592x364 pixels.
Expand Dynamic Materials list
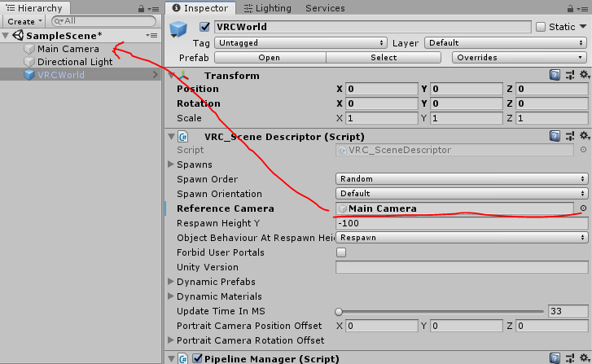pyautogui.click(x=171, y=296)
